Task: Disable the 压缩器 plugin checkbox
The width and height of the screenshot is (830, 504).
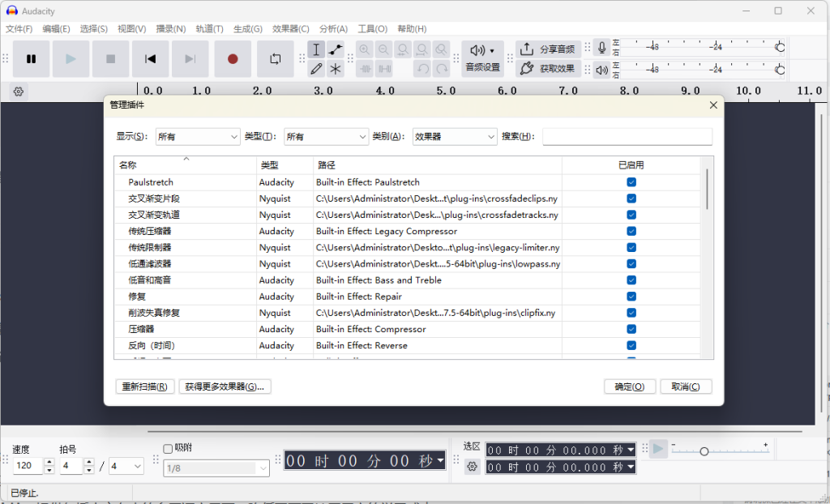Action: pyautogui.click(x=631, y=329)
